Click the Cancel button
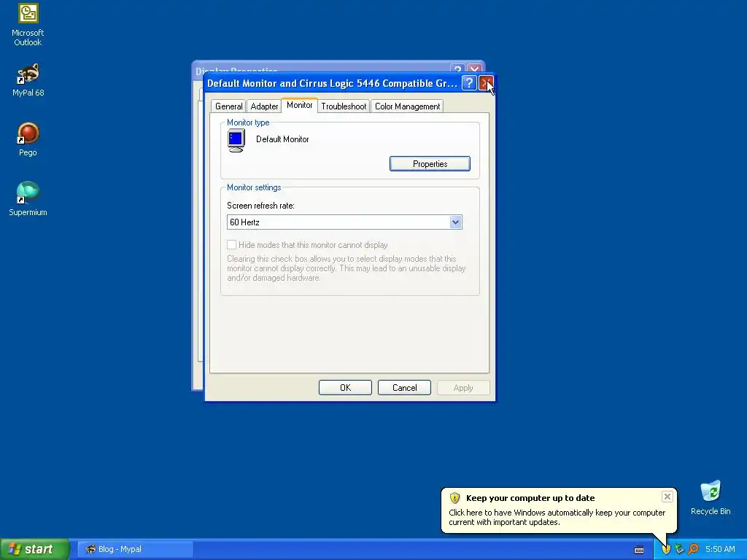This screenshot has width=747, height=560. click(404, 388)
